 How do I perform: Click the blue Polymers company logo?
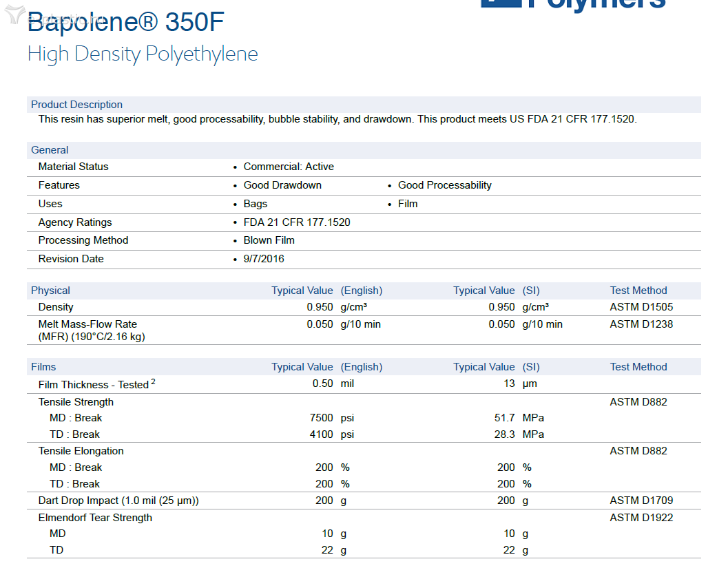tap(573, 4)
